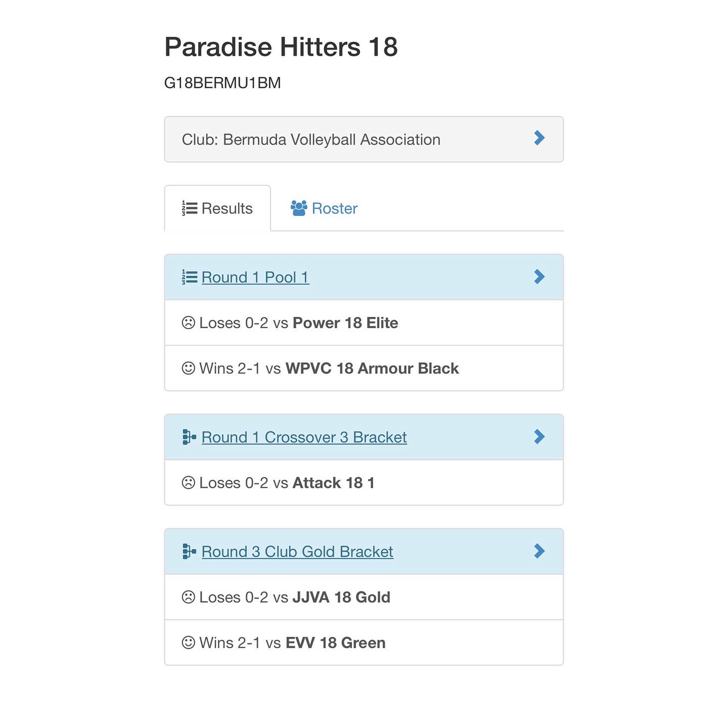This screenshot has height=728, width=728.
Task: Click the smiley icon by EVV 18 Green
Action: click(188, 643)
